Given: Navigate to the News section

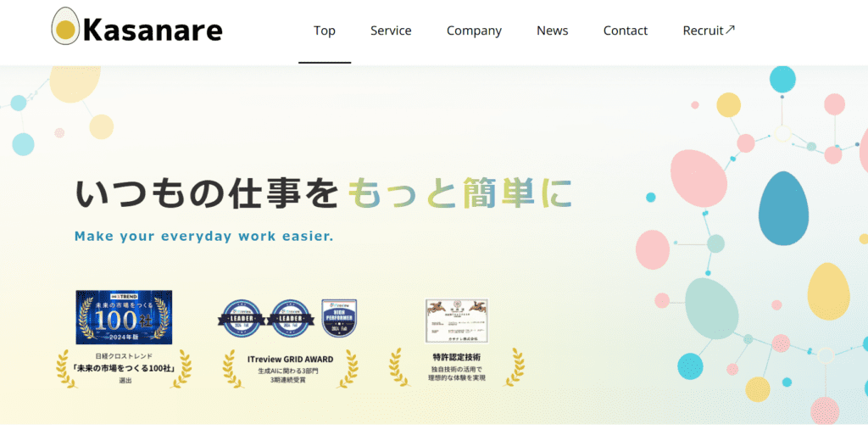Looking at the screenshot, I should [x=552, y=31].
